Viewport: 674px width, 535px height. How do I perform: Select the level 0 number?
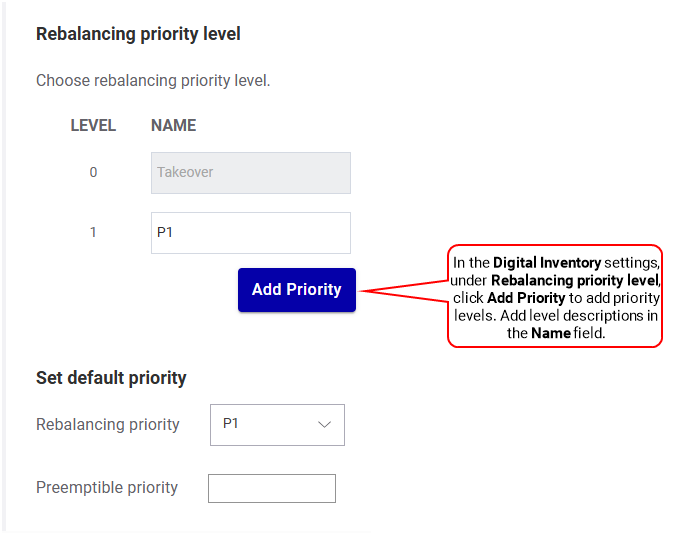[x=93, y=172]
